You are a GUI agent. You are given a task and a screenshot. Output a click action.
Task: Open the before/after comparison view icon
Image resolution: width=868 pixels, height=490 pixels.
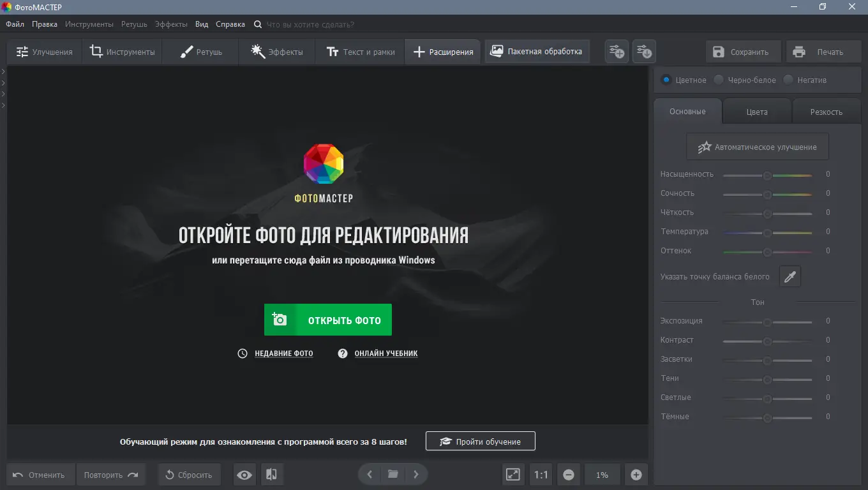click(x=271, y=475)
